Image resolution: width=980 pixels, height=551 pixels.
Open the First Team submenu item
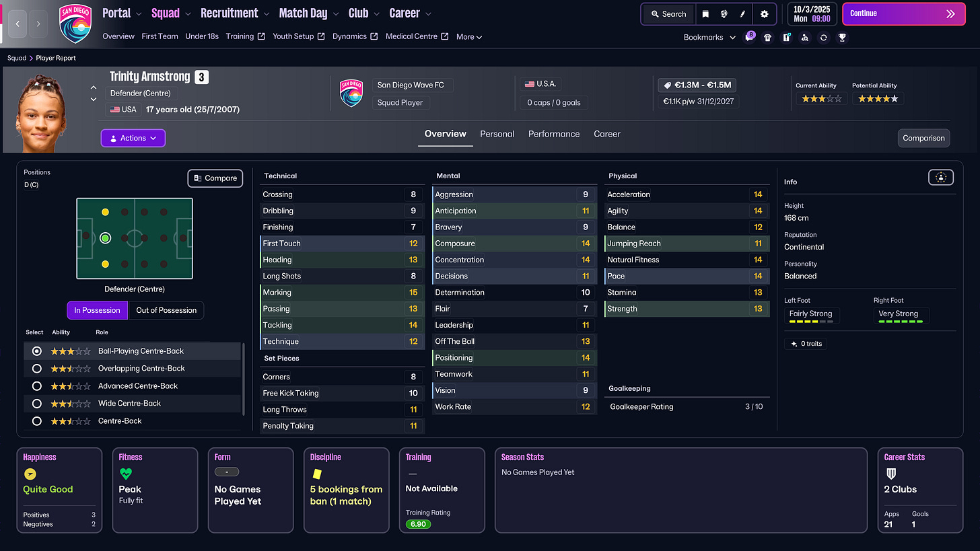160,36
